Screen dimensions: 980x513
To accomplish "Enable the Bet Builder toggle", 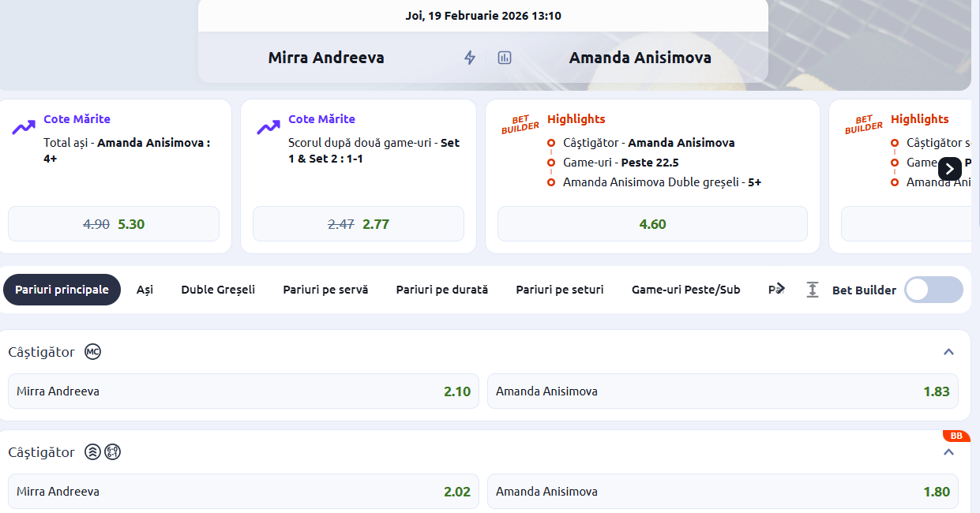I will (x=933, y=290).
